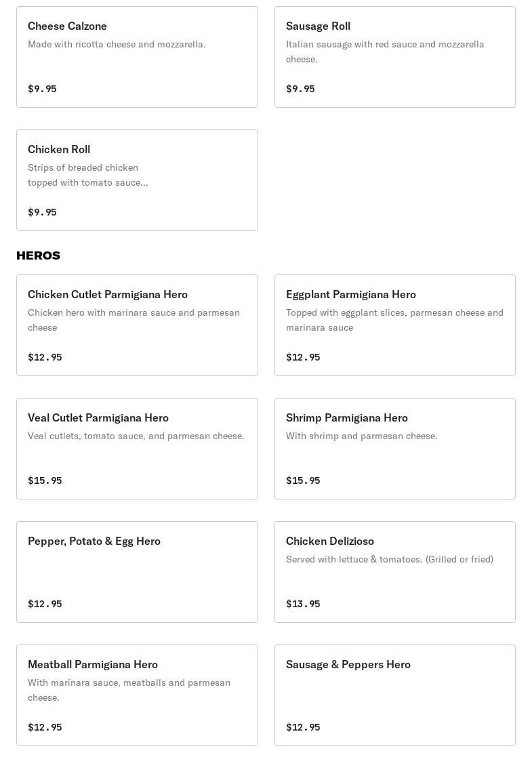Pick the Chicken Delizioso menu item

point(394,572)
